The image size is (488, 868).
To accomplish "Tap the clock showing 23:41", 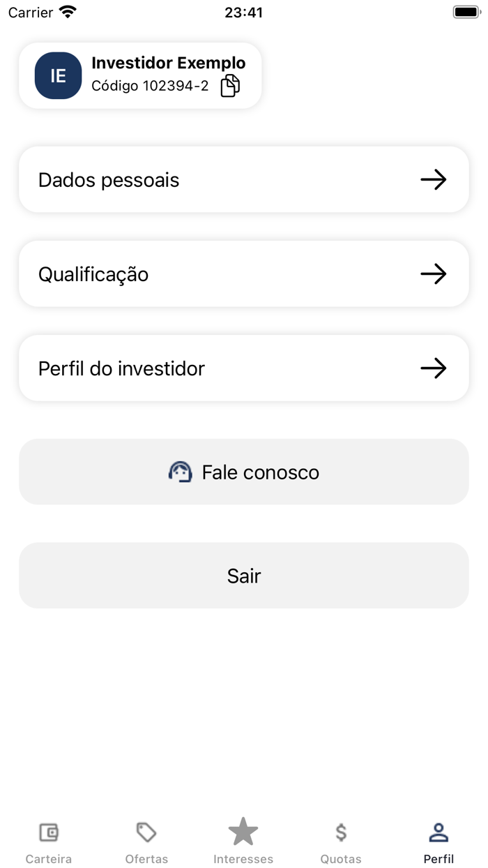I will point(243,12).
